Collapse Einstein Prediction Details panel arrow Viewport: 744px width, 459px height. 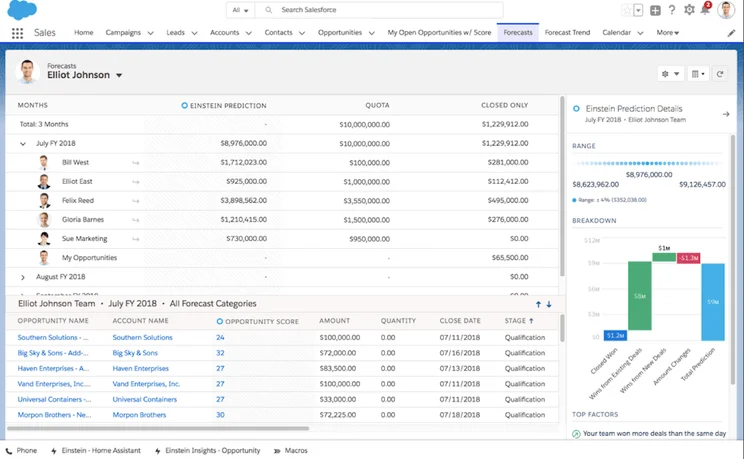725,114
